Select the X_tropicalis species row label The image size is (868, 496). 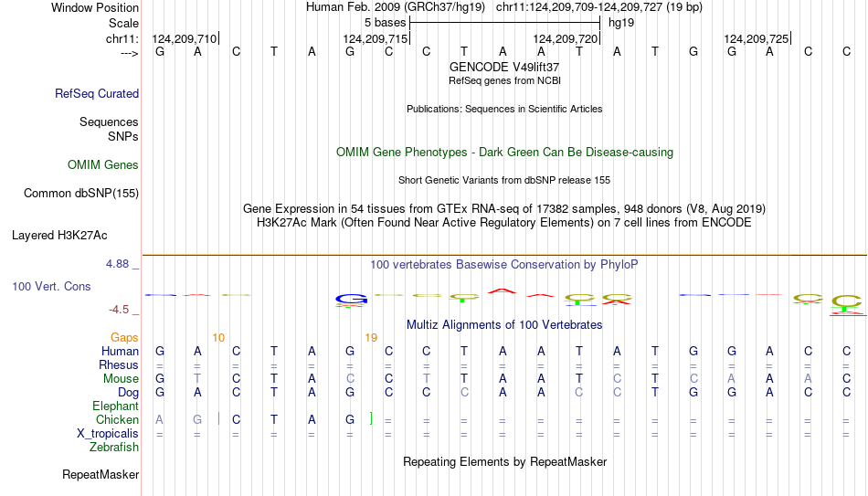pos(108,434)
